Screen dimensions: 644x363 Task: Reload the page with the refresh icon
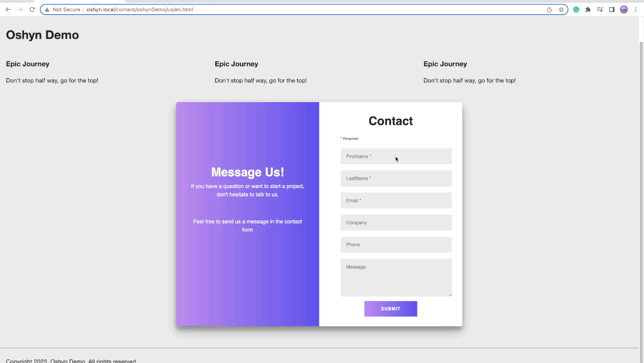tap(32, 10)
